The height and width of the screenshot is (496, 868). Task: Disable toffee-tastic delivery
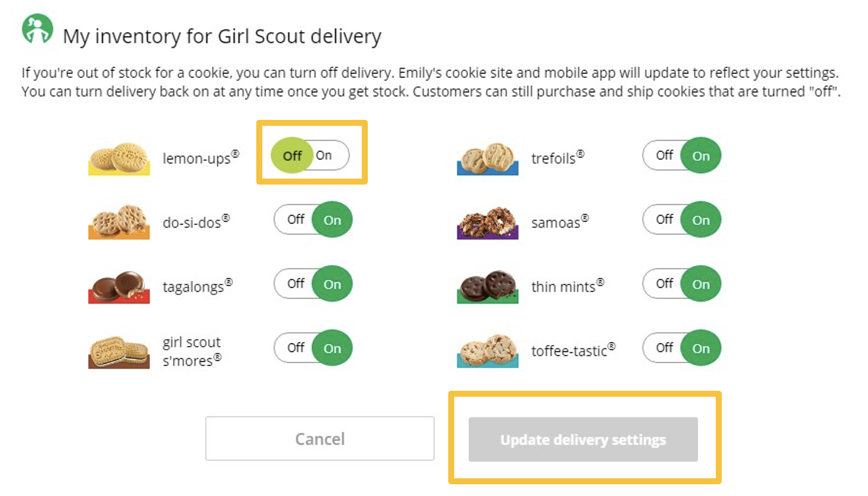(664, 347)
